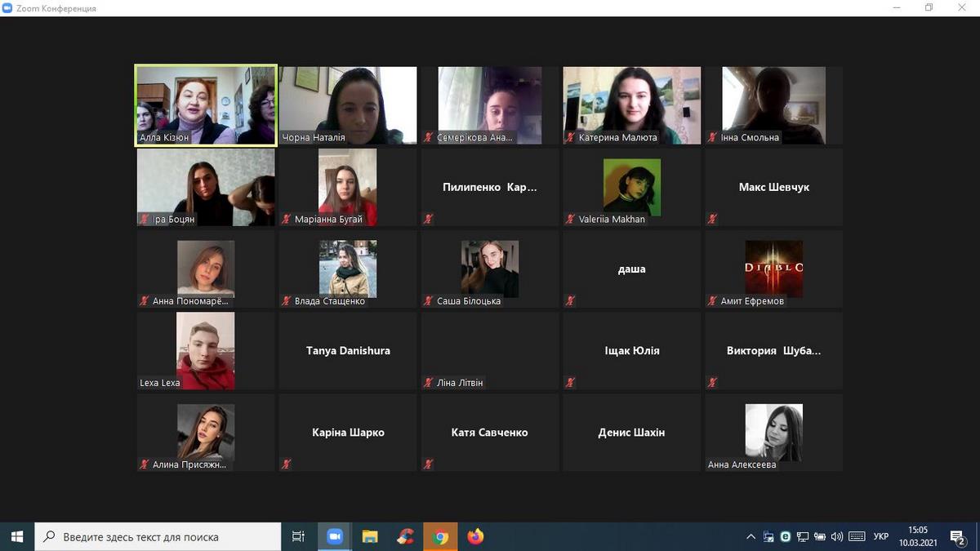Viewport: 980px width, 551px height.
Task: Click the taskbar search input field
Action: 158,536
